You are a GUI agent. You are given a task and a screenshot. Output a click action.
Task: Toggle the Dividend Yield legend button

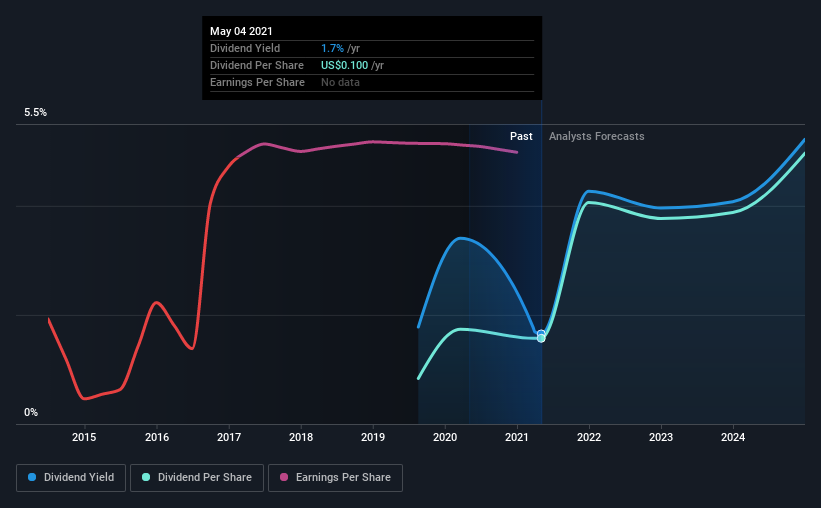71,478
